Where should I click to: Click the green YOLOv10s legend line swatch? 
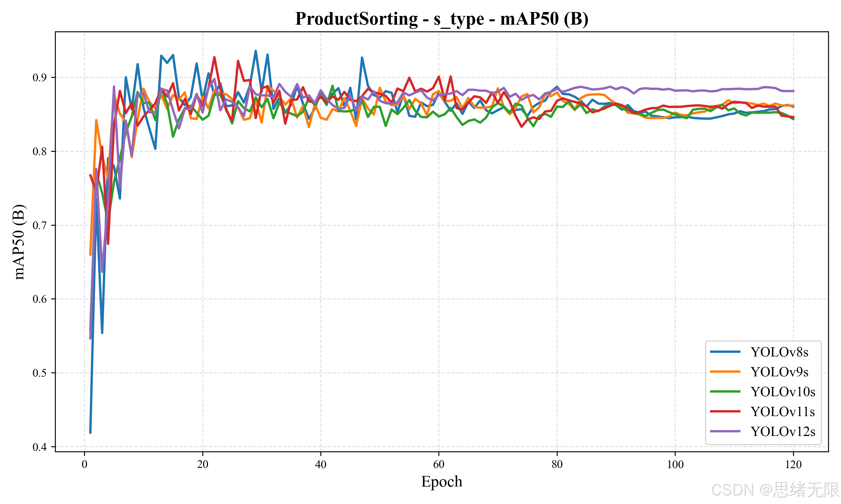[725, 392]
